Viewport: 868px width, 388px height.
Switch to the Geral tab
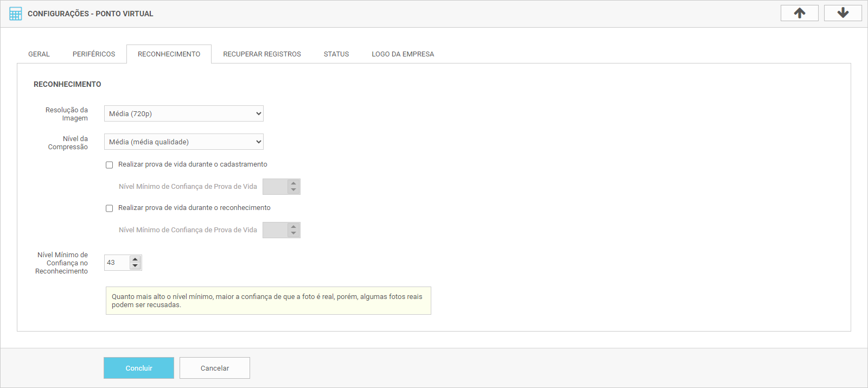[x=39, y=54]
